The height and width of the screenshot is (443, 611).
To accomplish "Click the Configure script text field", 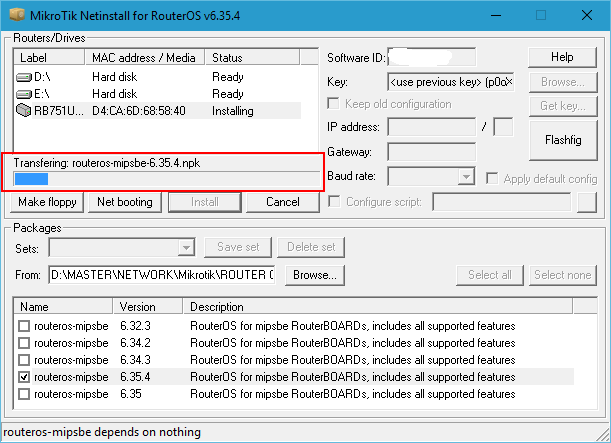I will tap(502, 202).
